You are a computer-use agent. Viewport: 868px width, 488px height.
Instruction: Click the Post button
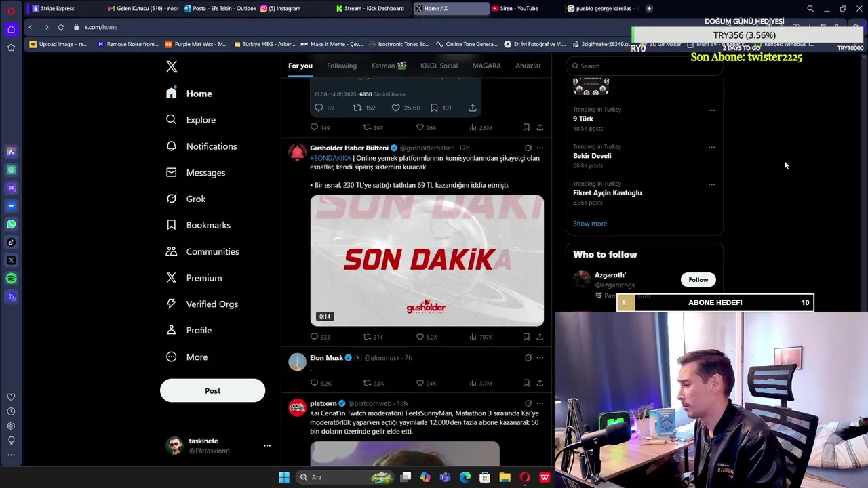tap(212, 390)
